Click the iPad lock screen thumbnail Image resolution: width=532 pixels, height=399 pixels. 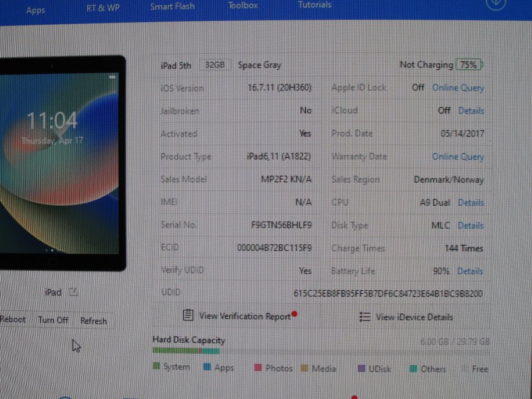point(59,163)
